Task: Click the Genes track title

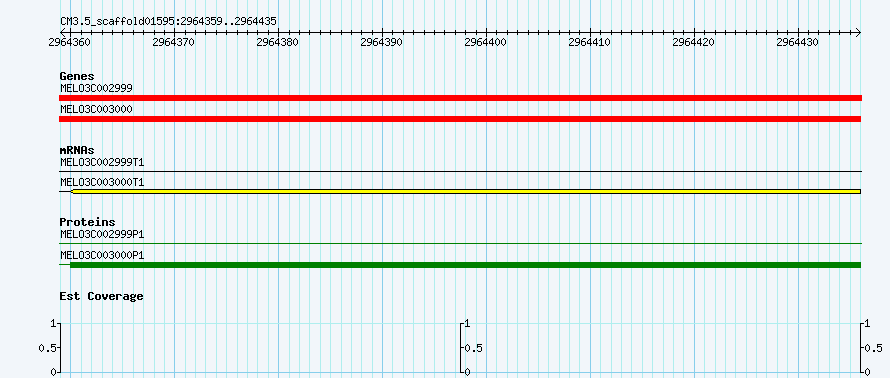Action: [77, 76]
